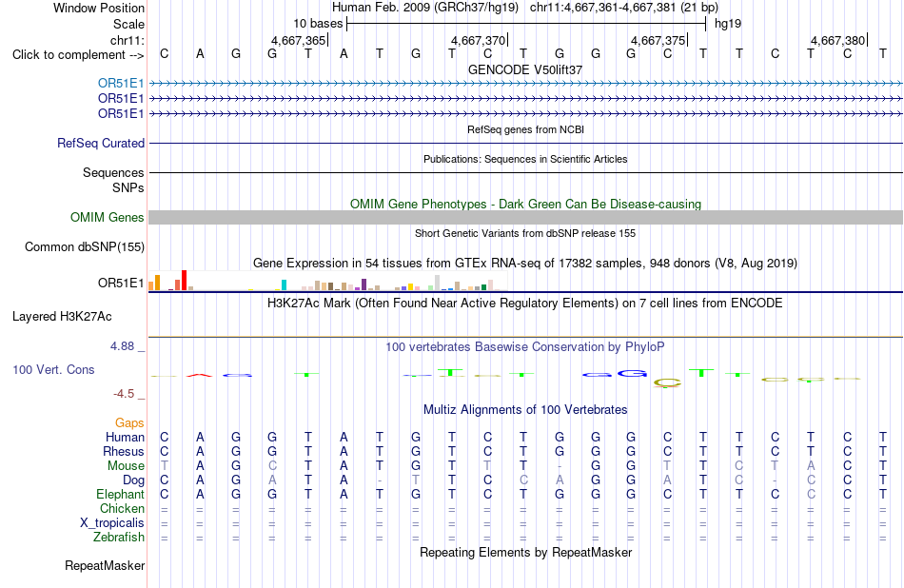Select the Elephant alignment row label
The width and height of the screenshot is (904, 588).
[120, 495]
